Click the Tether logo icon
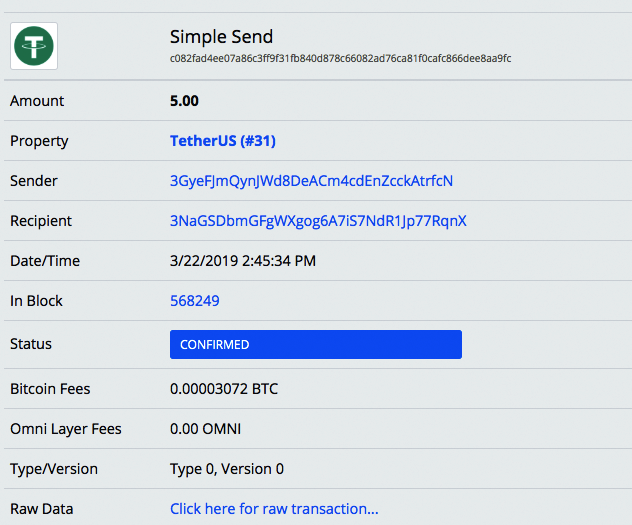This screenshot has height=525, width=632. [34, 46]
